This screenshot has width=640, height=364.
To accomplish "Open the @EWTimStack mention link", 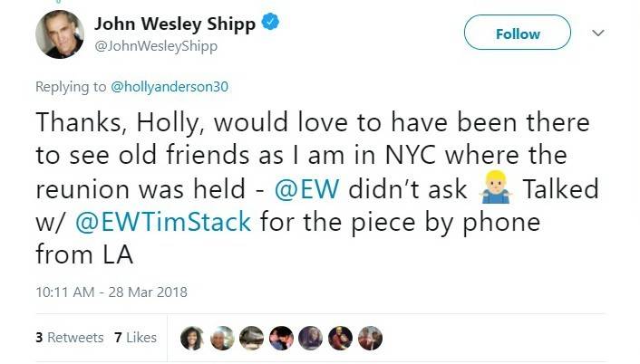I will click(165, 222).
